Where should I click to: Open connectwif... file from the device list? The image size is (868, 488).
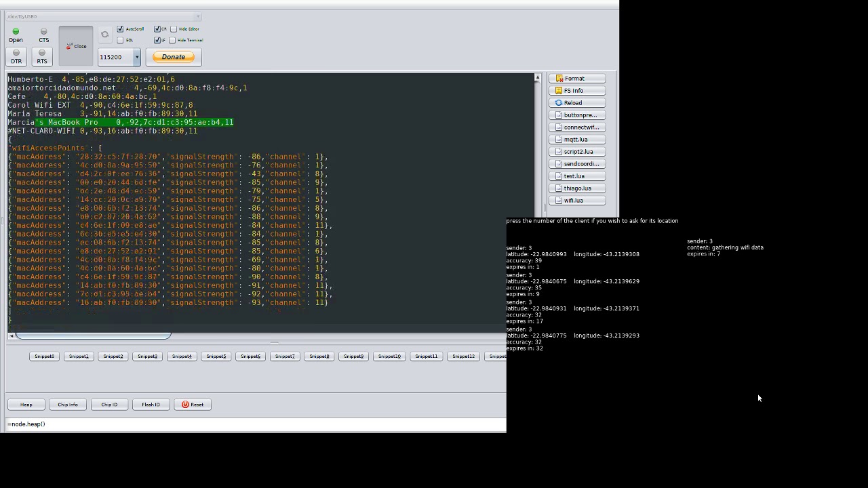(576, 127)
